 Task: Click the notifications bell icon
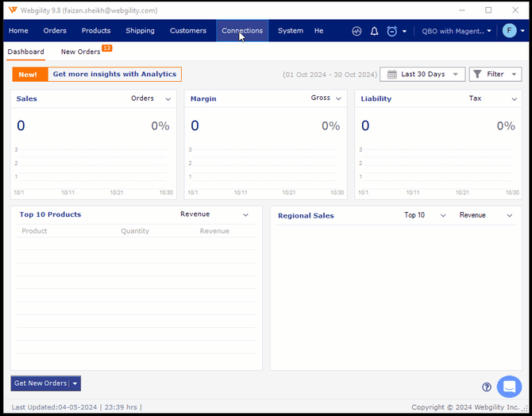click(x=374, y=31)
